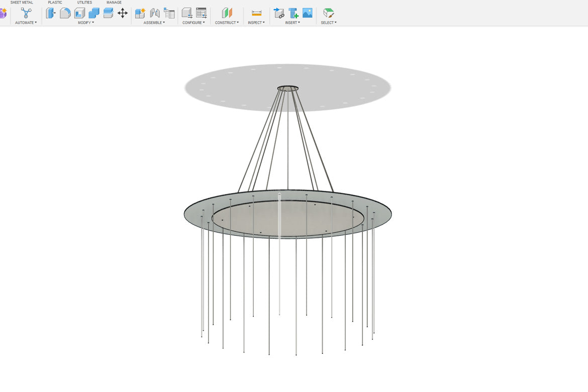Expand the INSPECT dropdown

pyautogui.click(x=256, y=23)
